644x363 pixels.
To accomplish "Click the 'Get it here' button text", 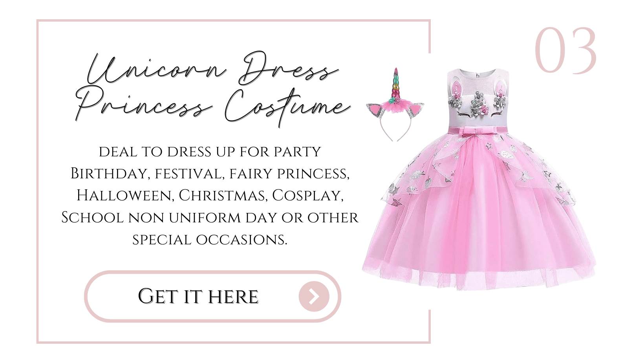I will (x=198, y=297).
